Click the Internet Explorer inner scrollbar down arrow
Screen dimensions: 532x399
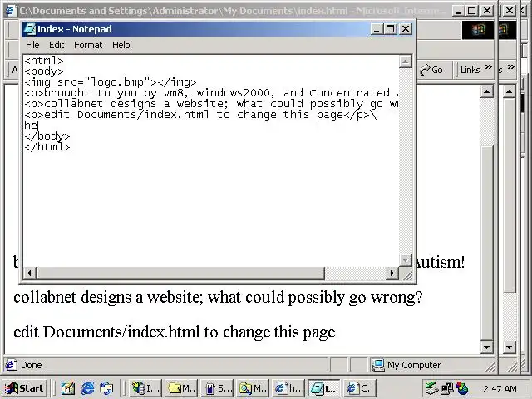[x=487, y=347]
